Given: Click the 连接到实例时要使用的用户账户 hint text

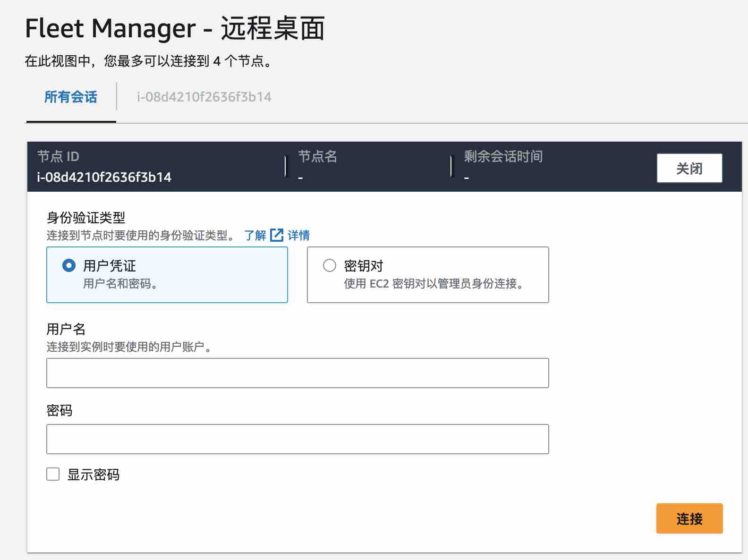Looking at the screenshot, I should (129, 347).
